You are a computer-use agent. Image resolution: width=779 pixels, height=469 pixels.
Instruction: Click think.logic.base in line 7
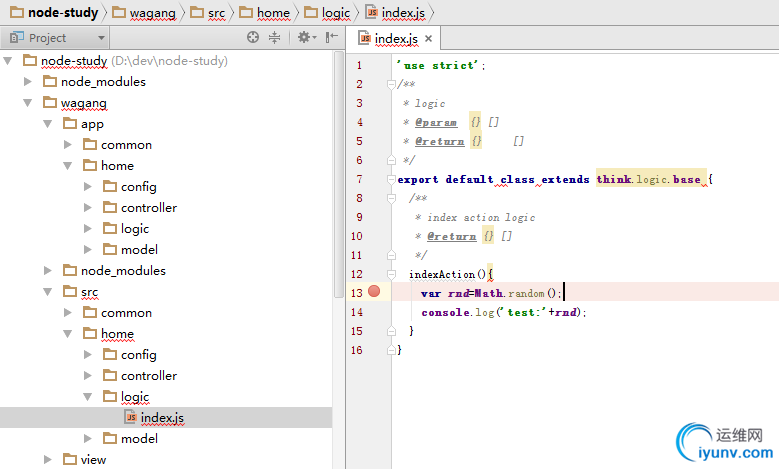point(648,179)
